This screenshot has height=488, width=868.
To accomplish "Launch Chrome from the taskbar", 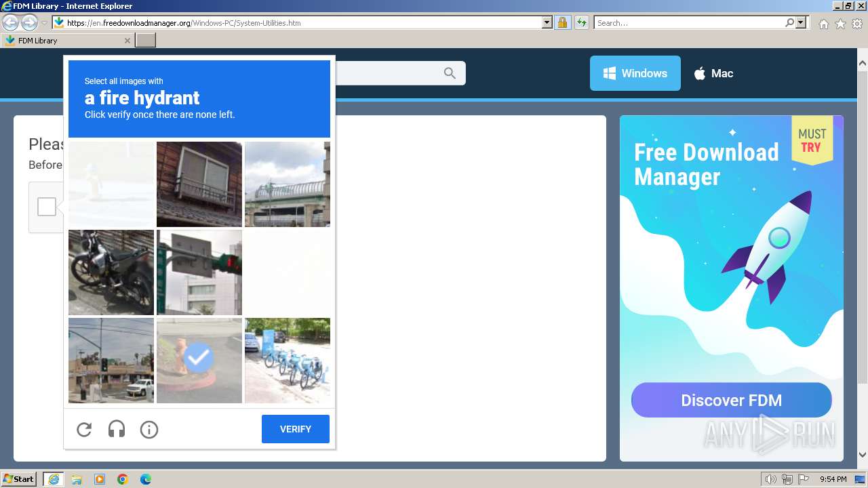I will tap(123, 479).
